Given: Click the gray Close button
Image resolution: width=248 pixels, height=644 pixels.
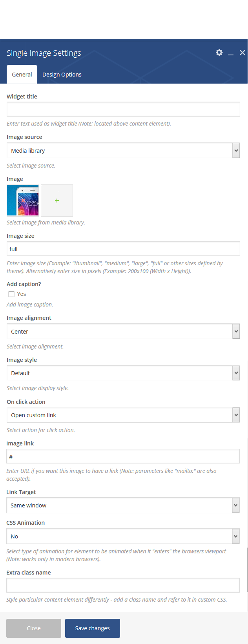Looking at the screenshot, I should tap(34, 628).
